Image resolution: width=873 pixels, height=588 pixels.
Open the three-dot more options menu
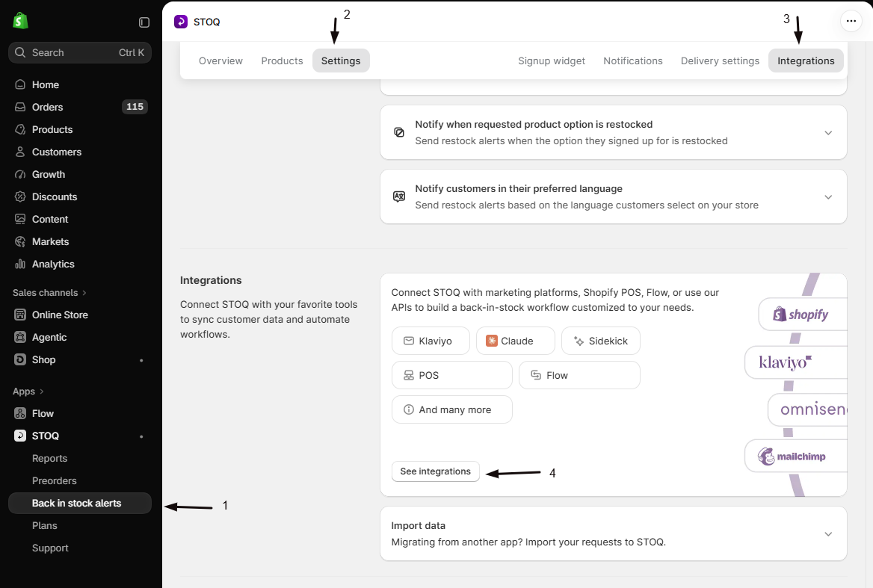click(851, 21)
